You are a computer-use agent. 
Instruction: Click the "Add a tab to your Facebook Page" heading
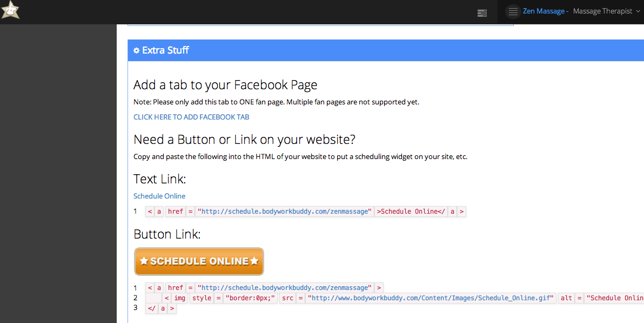tap(225, 85)
